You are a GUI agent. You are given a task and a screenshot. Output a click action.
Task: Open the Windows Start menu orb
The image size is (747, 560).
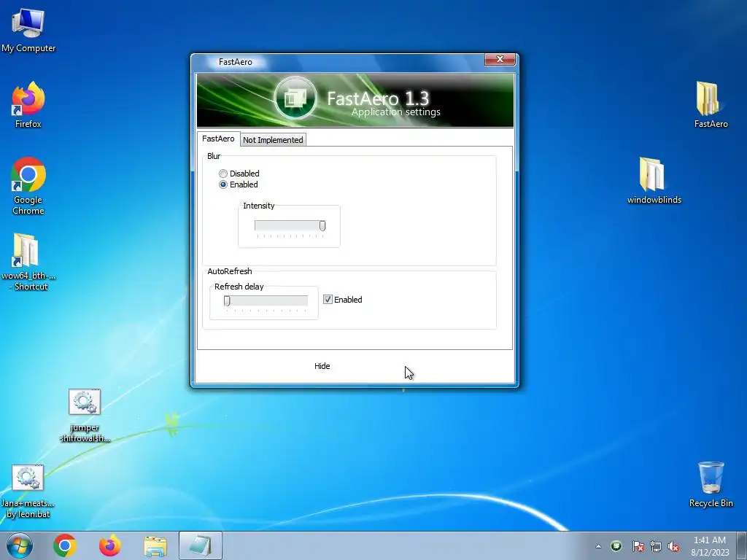(20, 545)
